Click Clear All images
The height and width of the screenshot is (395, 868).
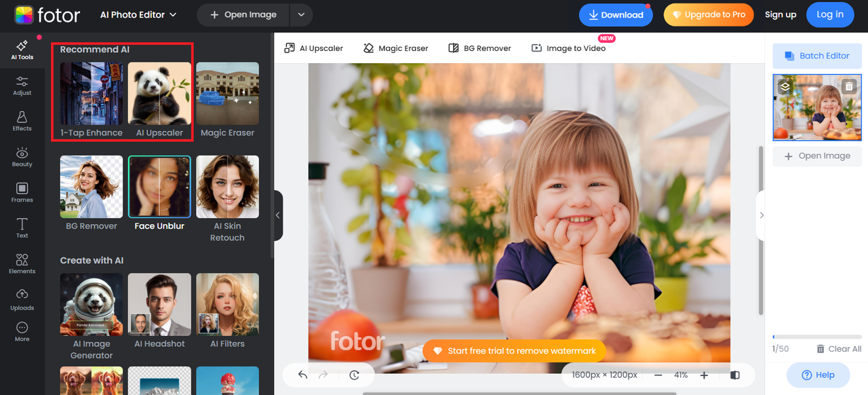tap(839, 349)
